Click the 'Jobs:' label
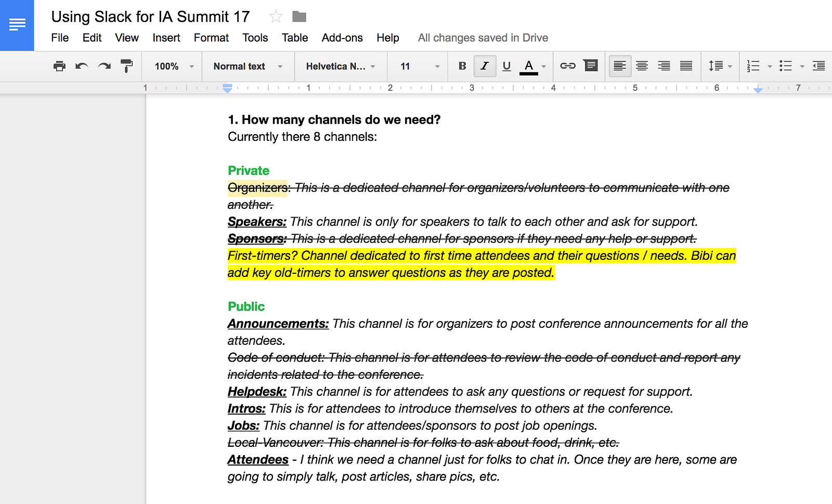Viewport: 832px width, 504px height. (x=243, y=426)
